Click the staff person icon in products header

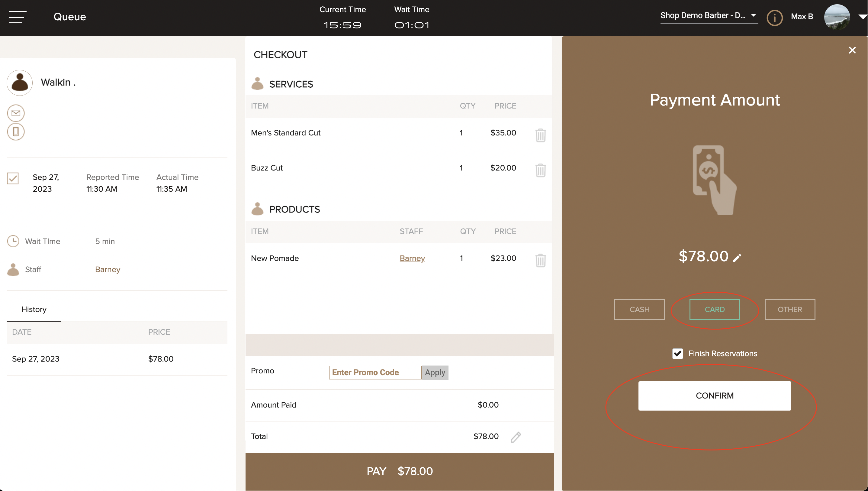point(258,209)
